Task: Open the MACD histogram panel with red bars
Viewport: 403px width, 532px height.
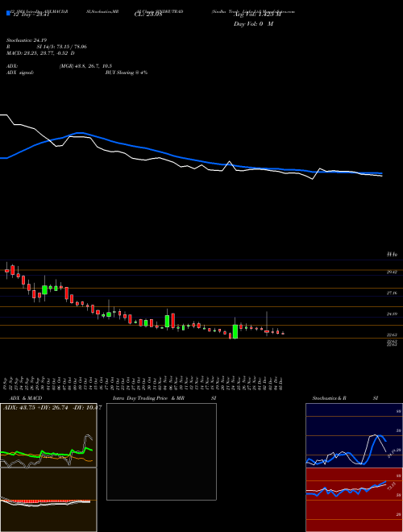Action: click(48, 500)
